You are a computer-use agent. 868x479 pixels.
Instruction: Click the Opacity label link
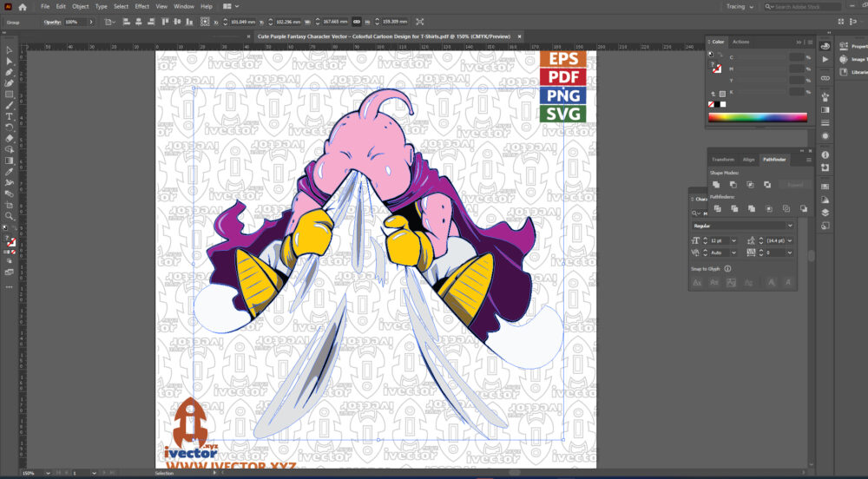tap(52, 22)
